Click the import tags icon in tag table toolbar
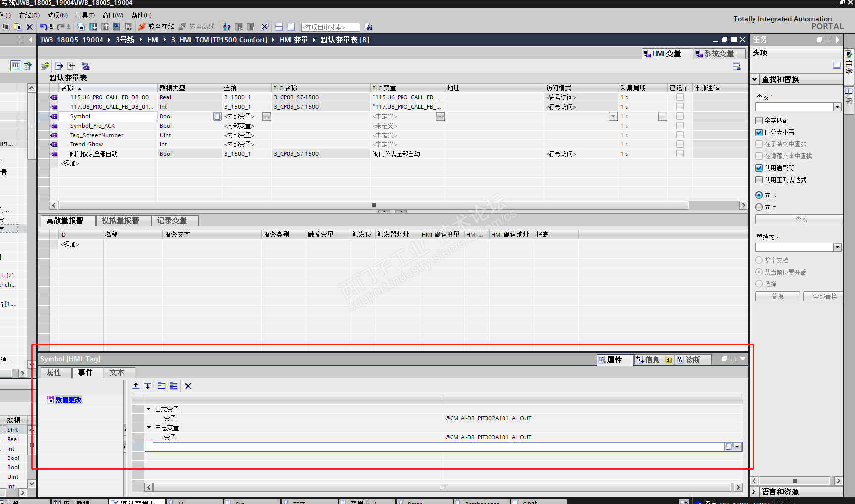Viewport: 855px width, 504px height. point(72,66)
